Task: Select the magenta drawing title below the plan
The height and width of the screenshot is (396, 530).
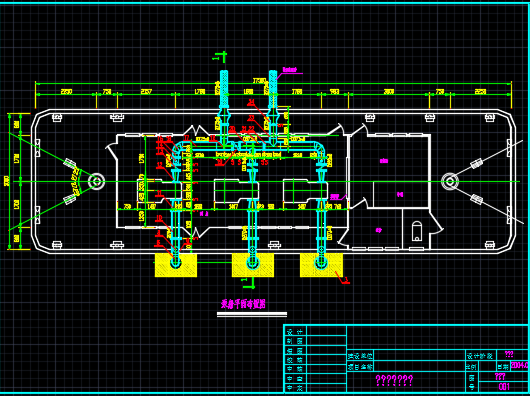Action: coord(243,304)
